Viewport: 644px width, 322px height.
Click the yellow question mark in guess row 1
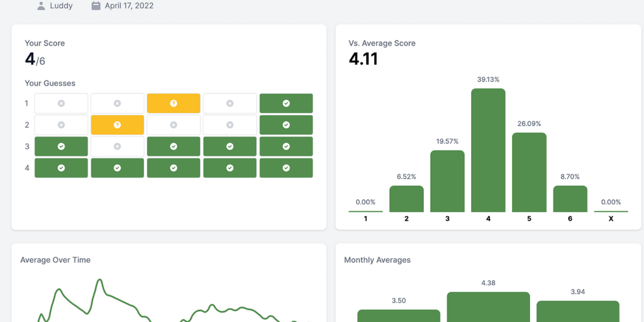click(174, 103)
